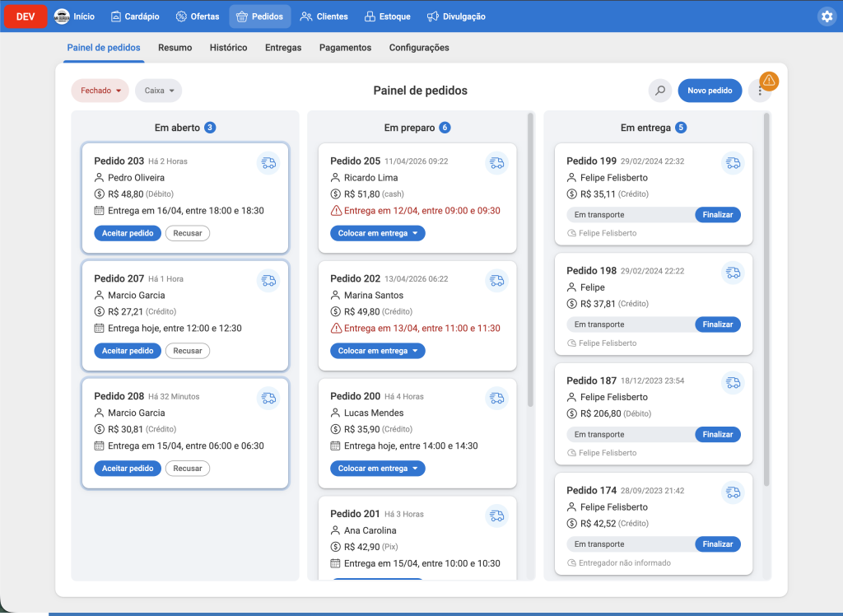Expand the Ofertas menu in the top bar
Screen dimensions: 843x616
coord(198,16)
